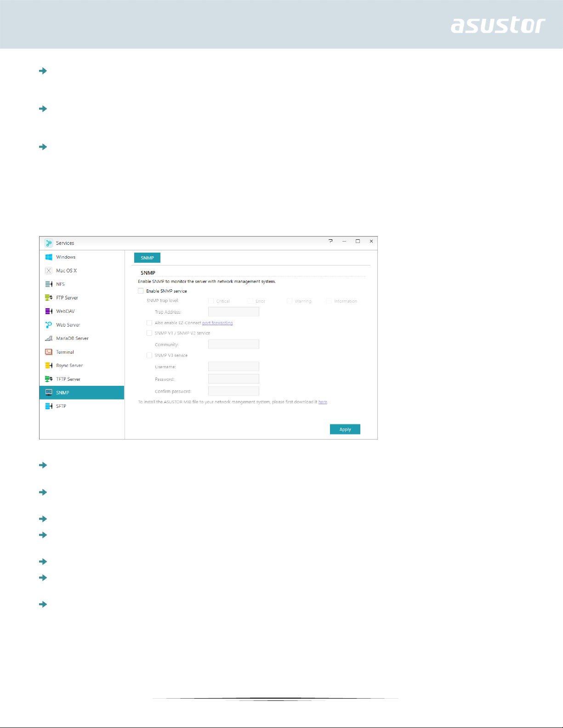Focus the Username input field
This screenshot has width=563, height=728.
click(x=233, y=366)
